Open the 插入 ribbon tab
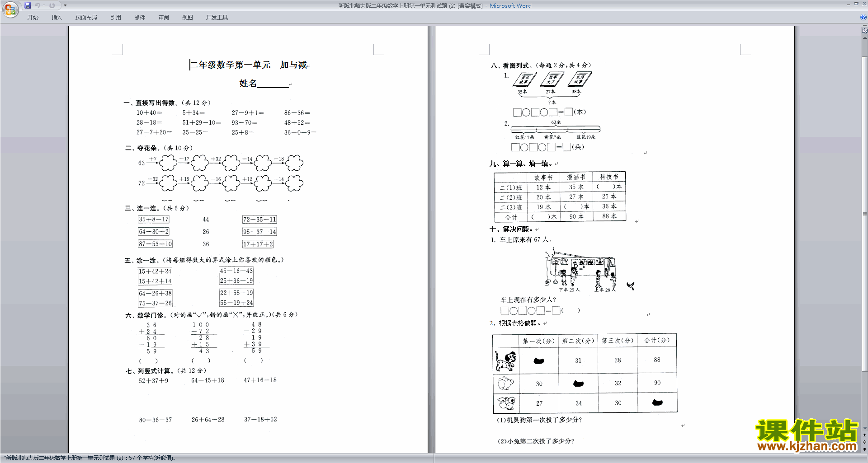Screen dimensions: 868x463 click(x=57, y=18)
